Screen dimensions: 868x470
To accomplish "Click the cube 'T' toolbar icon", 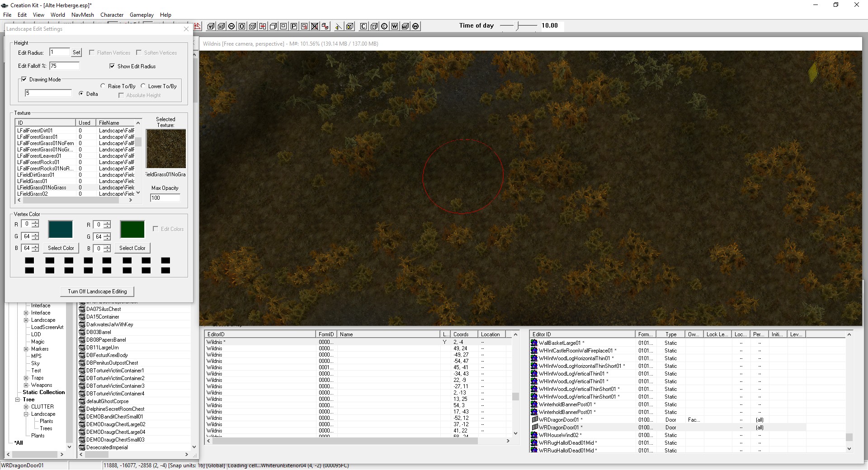I will click(211, 26).
